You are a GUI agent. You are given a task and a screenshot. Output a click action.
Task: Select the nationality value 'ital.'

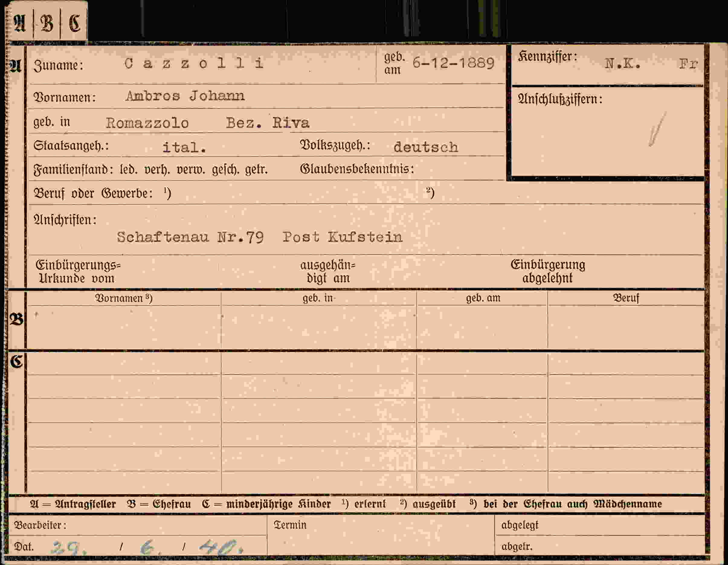click(184, 147)
